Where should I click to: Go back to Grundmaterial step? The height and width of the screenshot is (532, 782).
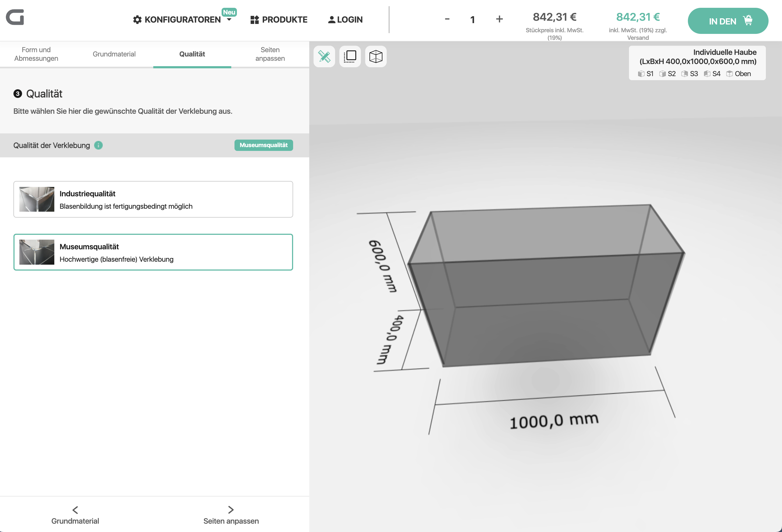75,515
